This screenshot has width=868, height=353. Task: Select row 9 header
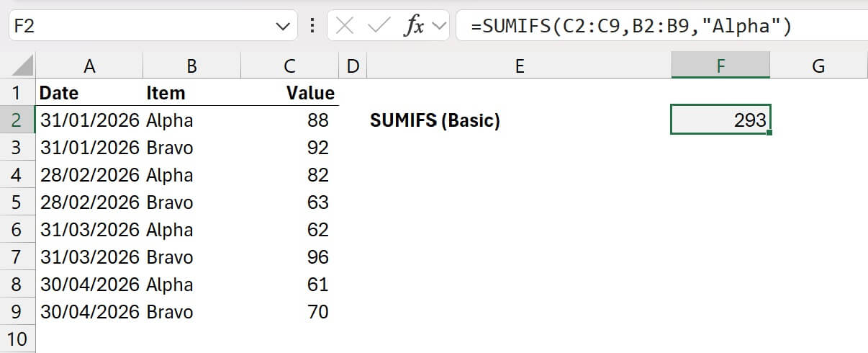(x=17, y=312)
